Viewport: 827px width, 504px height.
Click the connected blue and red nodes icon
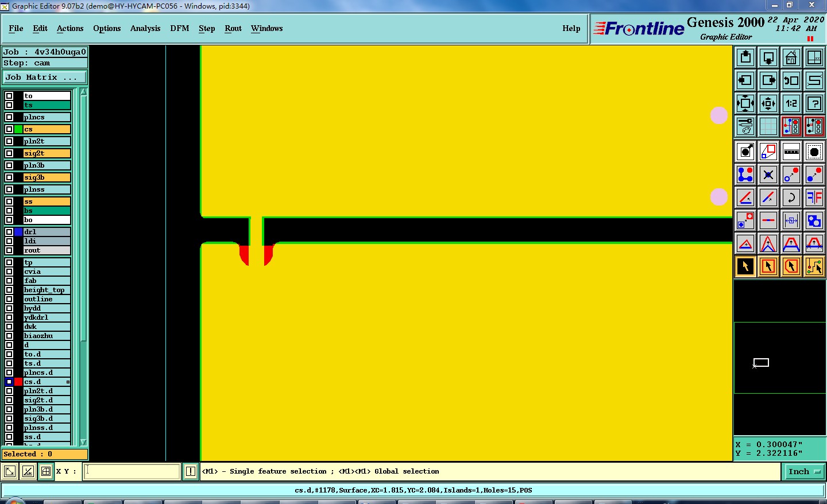(745, 175)
